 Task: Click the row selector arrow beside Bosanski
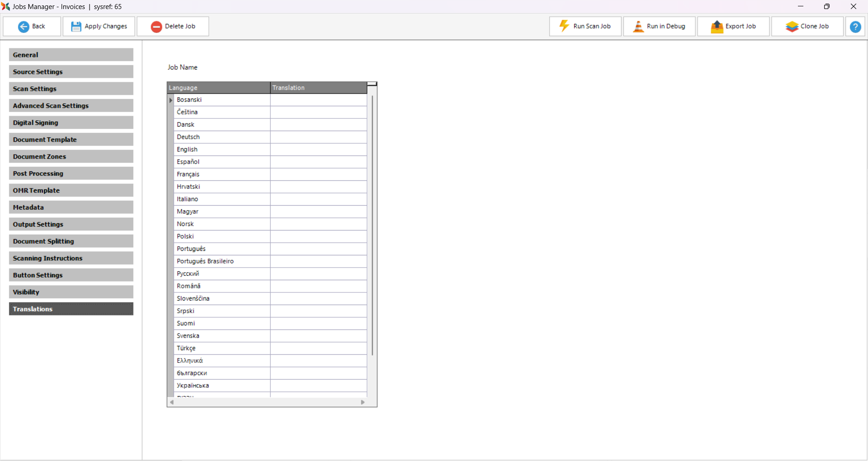[x=171, y=100]
